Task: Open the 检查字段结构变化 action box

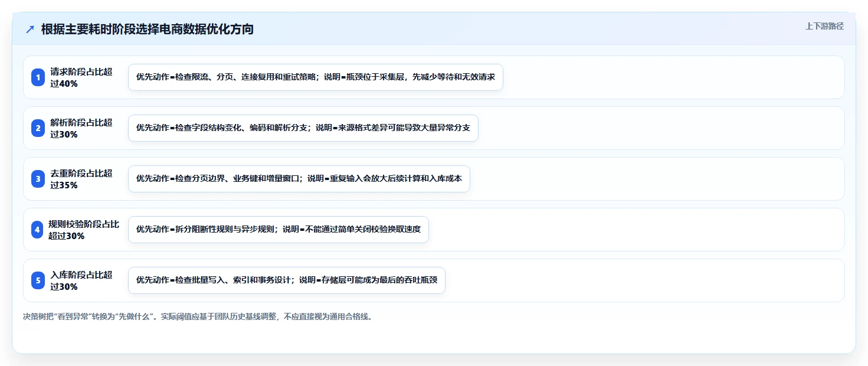Action: (303, 128)
